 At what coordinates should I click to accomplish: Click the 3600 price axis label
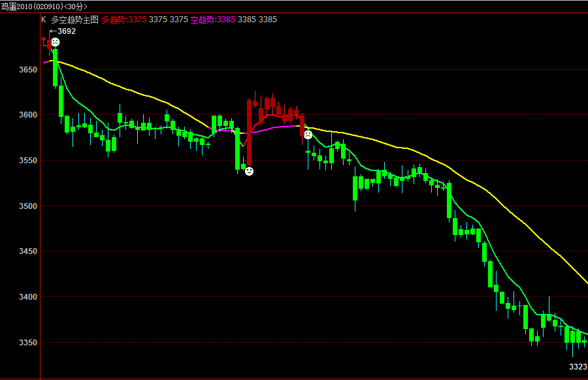[x=28, y=115]
